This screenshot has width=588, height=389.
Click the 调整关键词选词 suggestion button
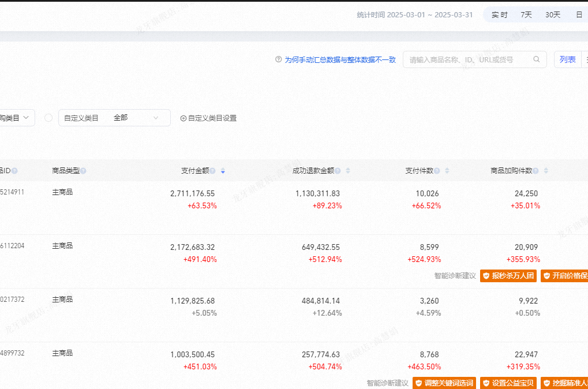tap(444, 383)
